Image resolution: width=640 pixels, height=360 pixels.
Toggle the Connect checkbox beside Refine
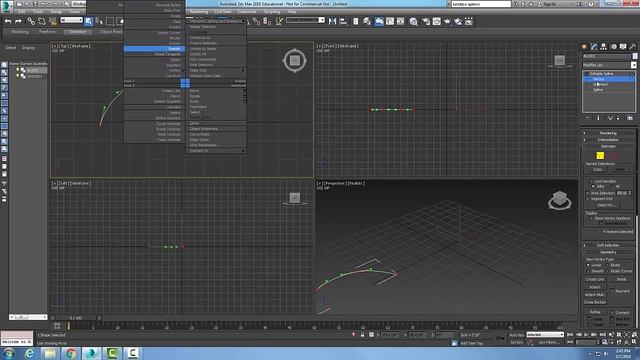point(612,313)
